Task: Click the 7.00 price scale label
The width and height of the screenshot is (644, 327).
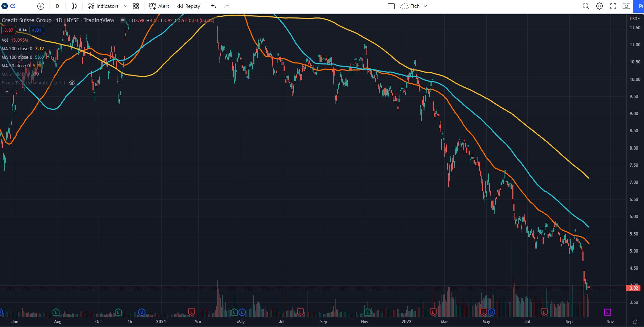Action: (634, 182)
